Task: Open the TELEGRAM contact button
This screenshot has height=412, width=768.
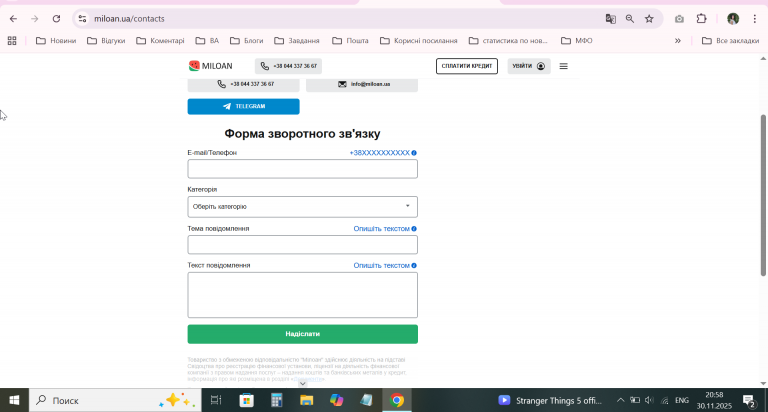Action: pos(243,106)
